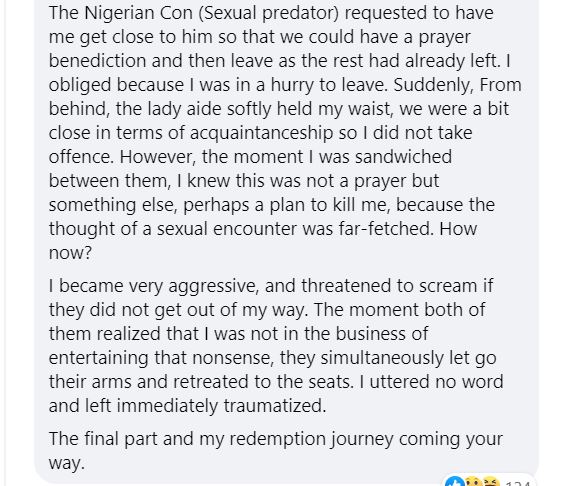This screenshot has height=486, width=578.
Task: Click the word 'acquaintanceship' in the comment
Action: point(261,133)
